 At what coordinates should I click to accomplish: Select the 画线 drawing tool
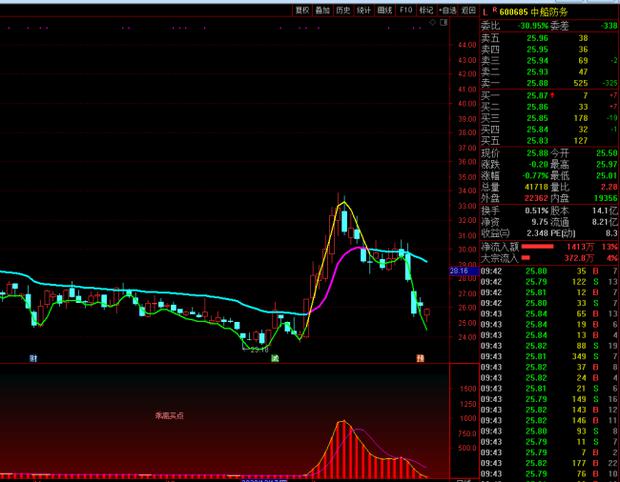(385, 10)
